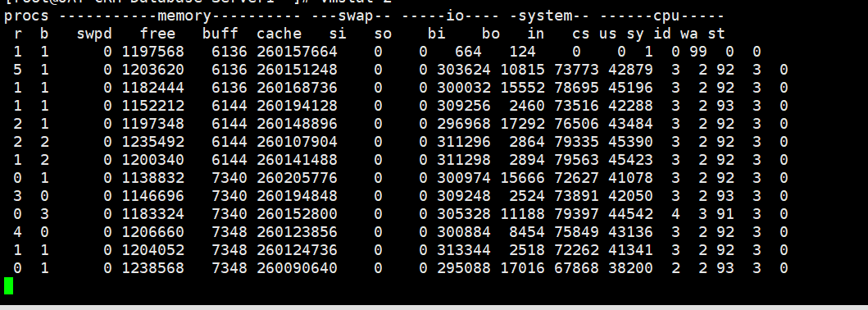The width and height of the screenshot is (868, 310).
Task: Click the 'cache' column label
Action: click(279, 34)
